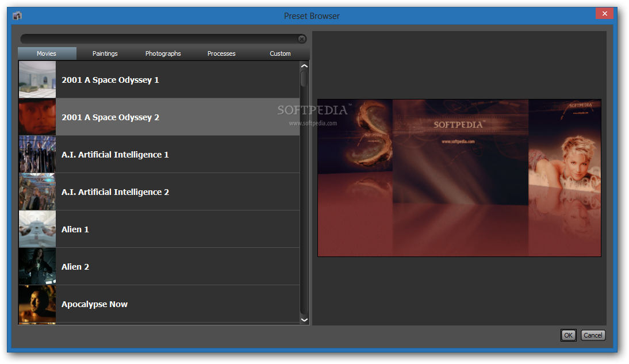Open the Paintings tab
The height and width of the screenshot is (364, 629).
105,53
